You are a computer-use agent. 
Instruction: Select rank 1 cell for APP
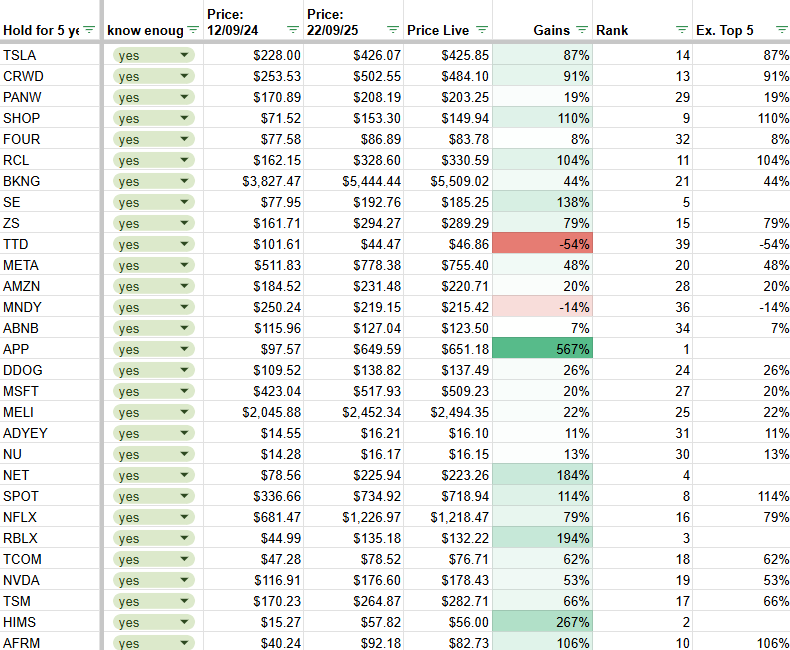tap(642, 349)
